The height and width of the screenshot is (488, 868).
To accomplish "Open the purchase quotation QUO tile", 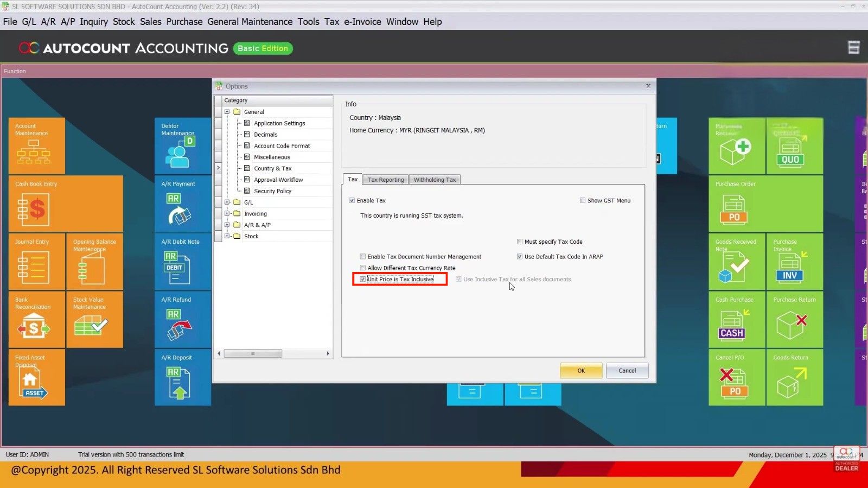I will pos(795,146).
